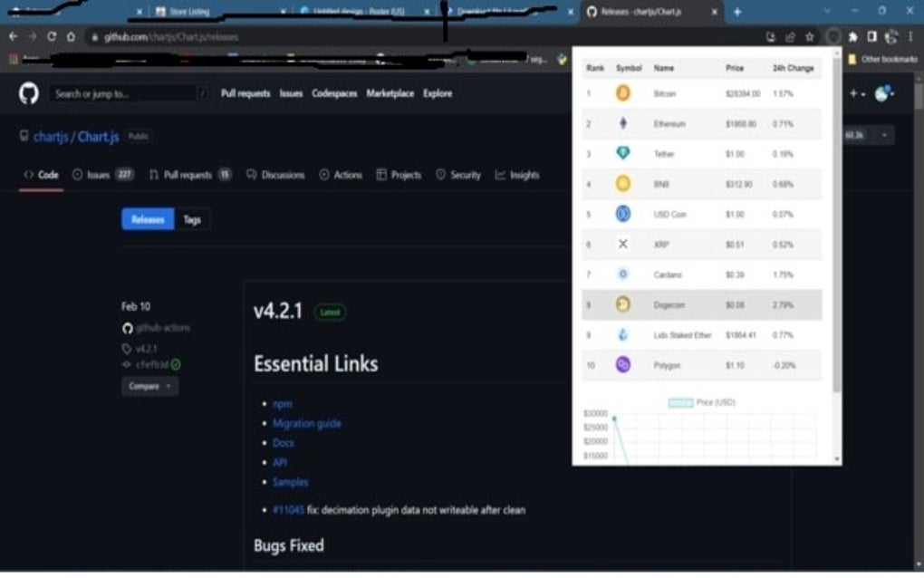The image size is (924, 578).
Task: Open the Extensions puzzle-piece icon
Action: point(852,36)
